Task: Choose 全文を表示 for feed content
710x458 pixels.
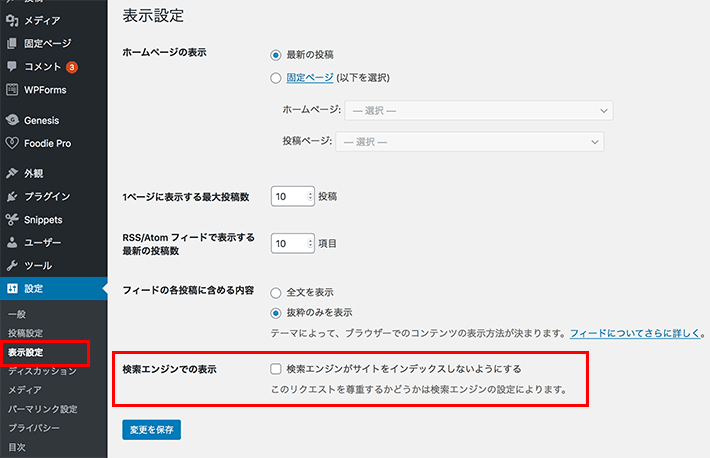Action: pos(275,293)
